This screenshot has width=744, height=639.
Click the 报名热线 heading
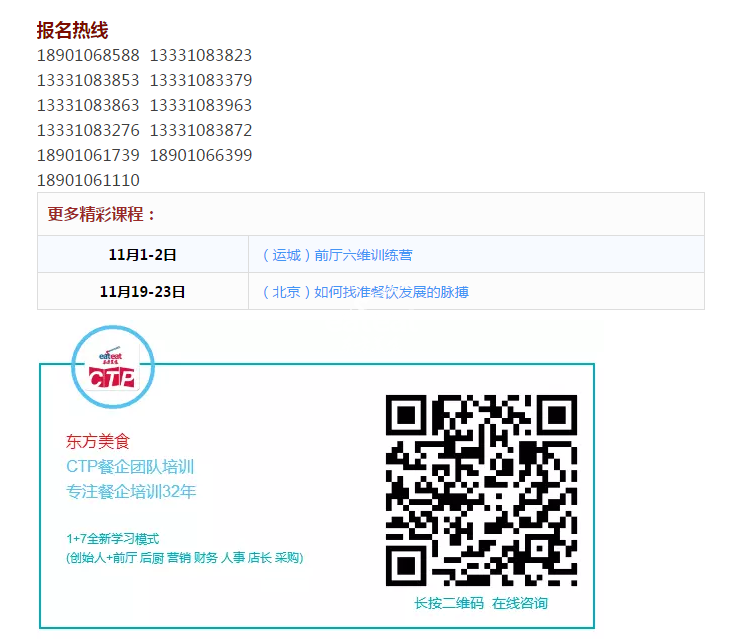[72, 31]
